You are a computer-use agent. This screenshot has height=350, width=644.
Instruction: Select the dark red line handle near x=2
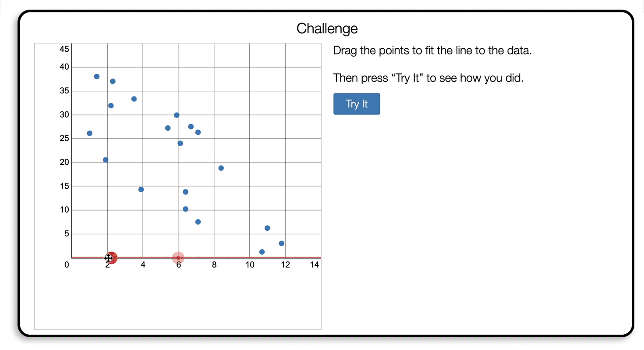111,258
